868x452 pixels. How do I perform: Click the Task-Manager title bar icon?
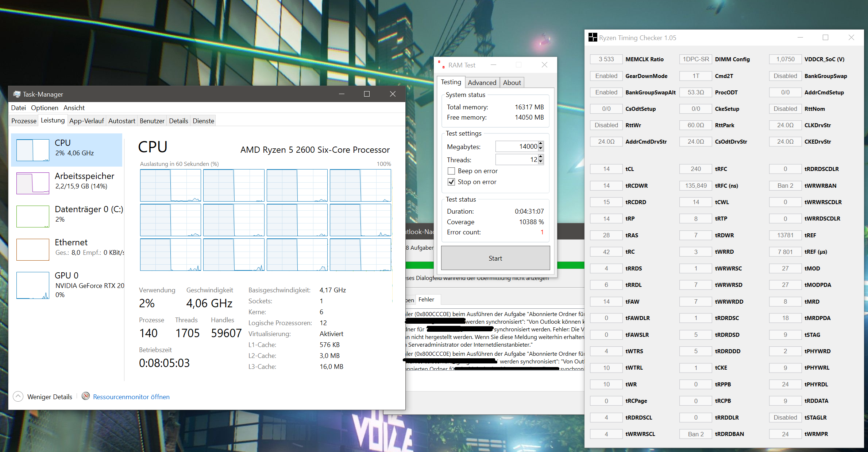pyautogui.click(x=17, y=94)
